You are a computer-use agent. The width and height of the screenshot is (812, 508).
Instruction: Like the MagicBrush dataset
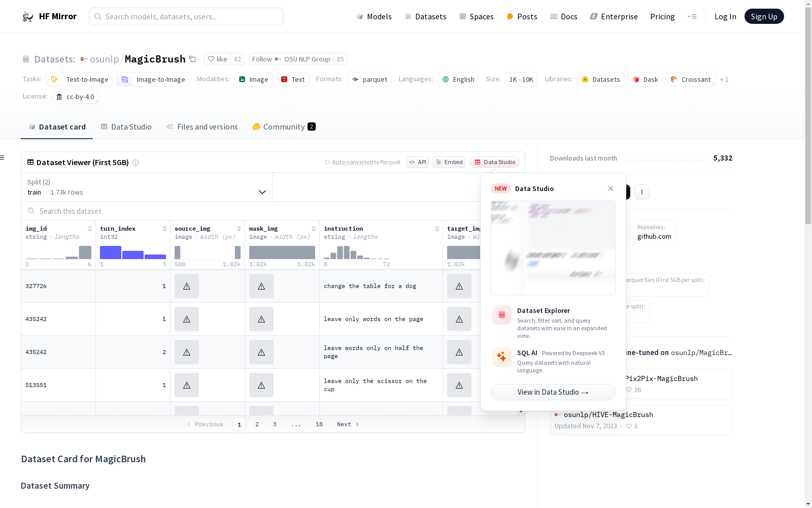[x=218, y=59]
